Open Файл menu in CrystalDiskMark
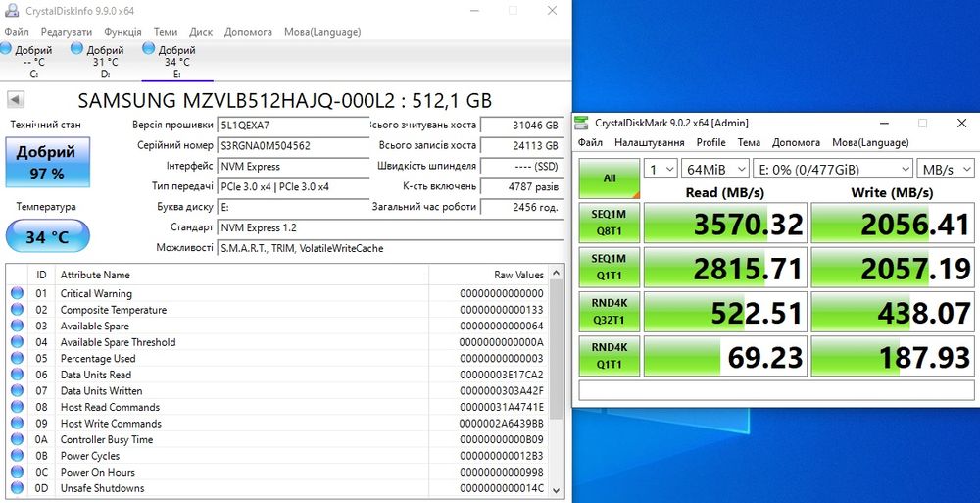 click(590, 142)
